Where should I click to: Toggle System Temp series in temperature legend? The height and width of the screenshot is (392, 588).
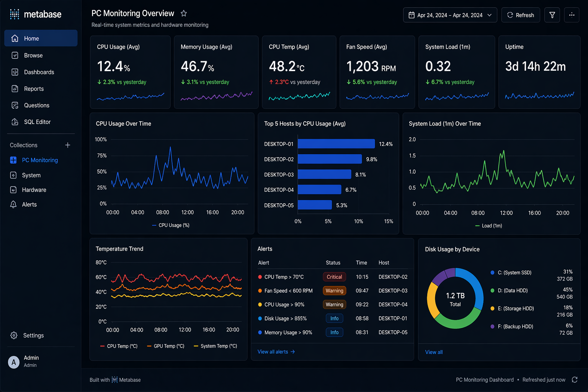pyautogui.click(x=215, y=346)
